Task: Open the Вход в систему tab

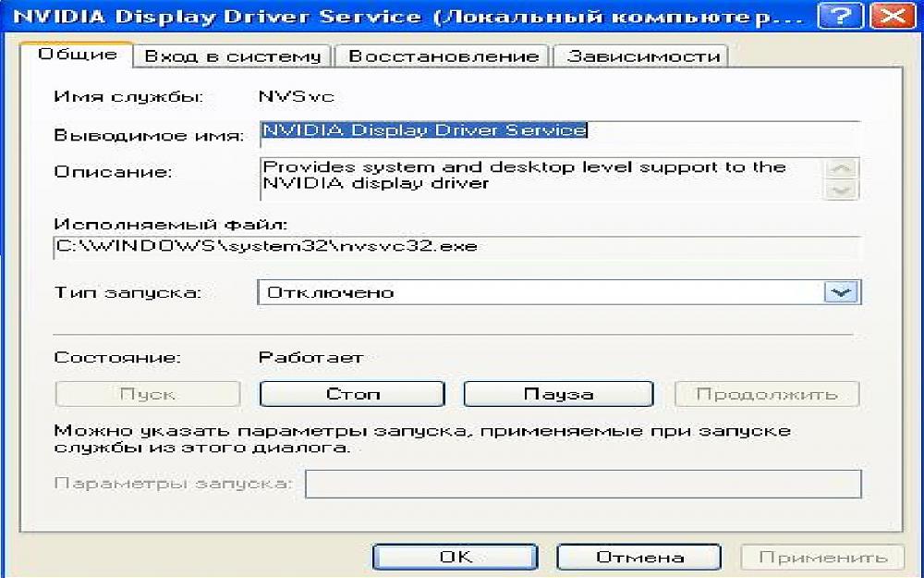Action: click(x=233, y=56)
